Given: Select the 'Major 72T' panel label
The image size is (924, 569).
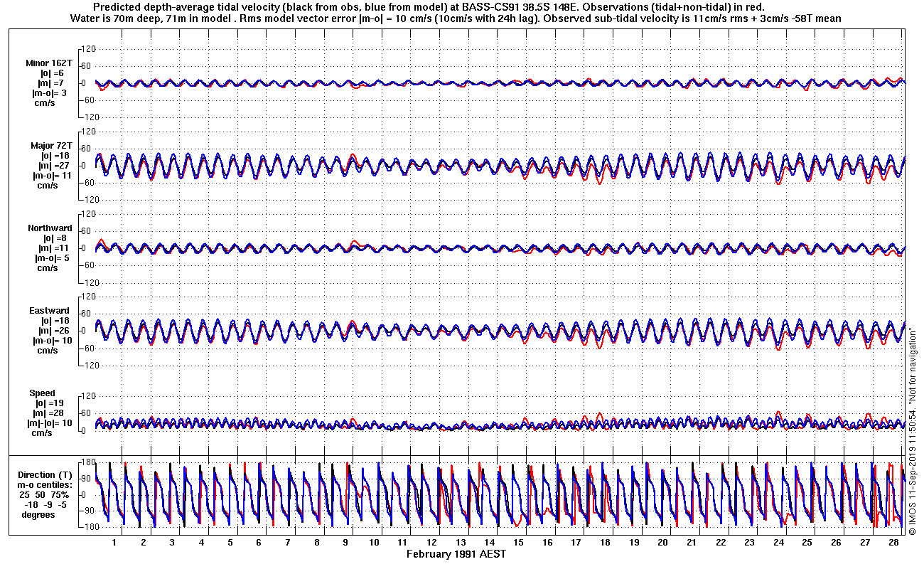Looking at the screenshot, I should tap(48, 146).
